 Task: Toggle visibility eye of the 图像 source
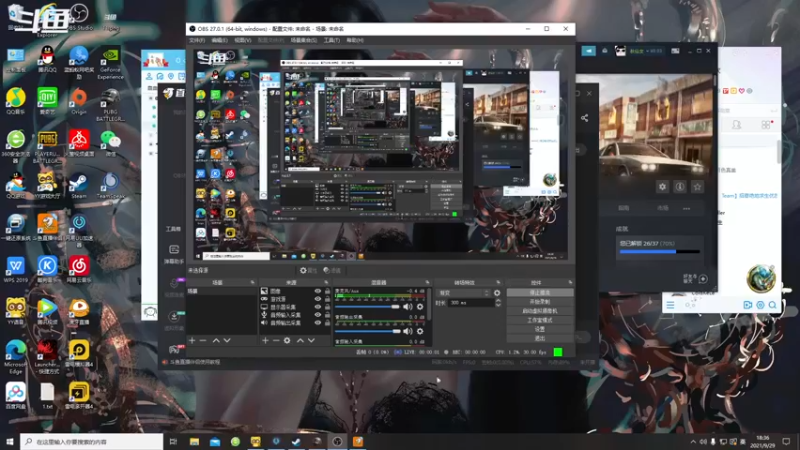(x=318, y=291)
